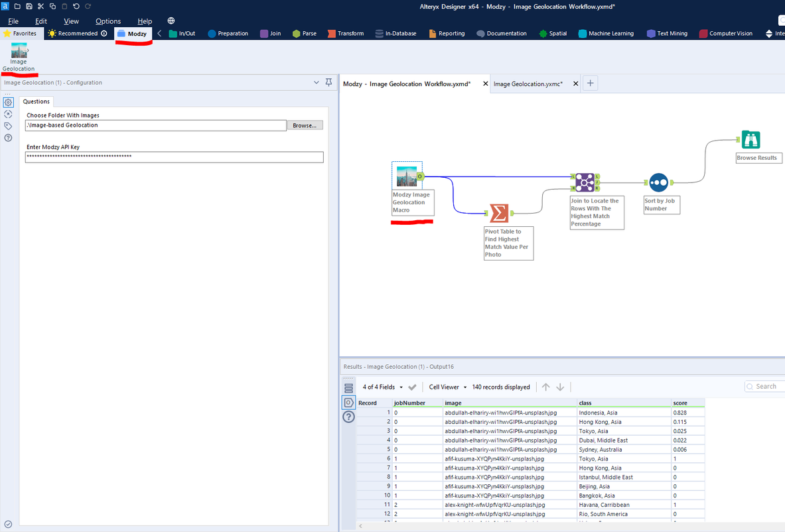
Task: Open the Options menu
Action: tap(107, 21)
